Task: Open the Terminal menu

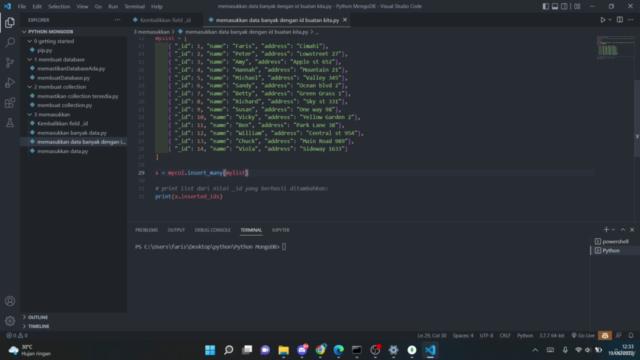Action: [x=134, y=7]
